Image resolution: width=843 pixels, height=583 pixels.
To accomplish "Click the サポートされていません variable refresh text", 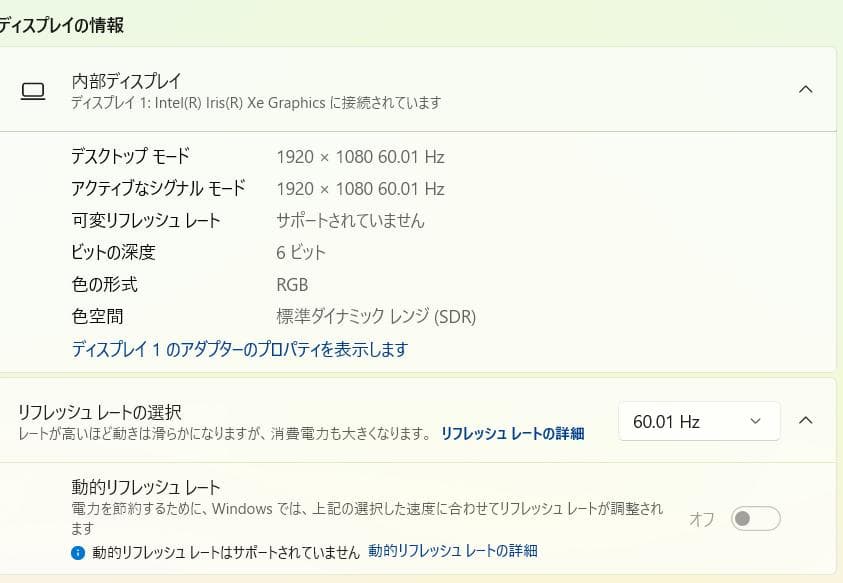I will tap(351, 220).
